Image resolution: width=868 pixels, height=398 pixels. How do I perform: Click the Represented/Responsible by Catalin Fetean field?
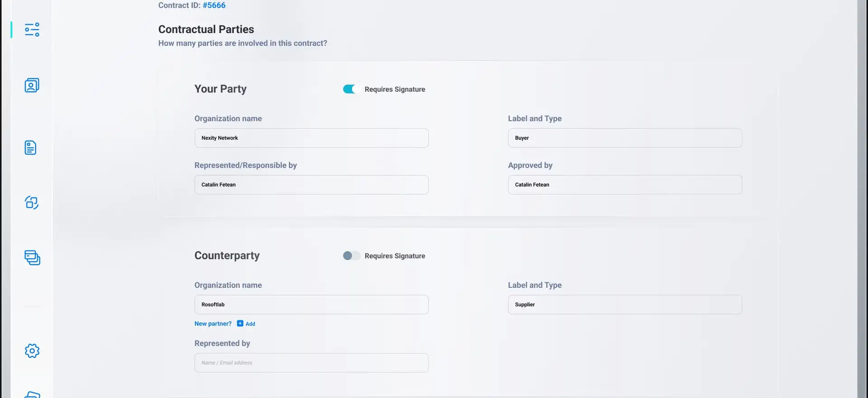click(x=311, y=185)
